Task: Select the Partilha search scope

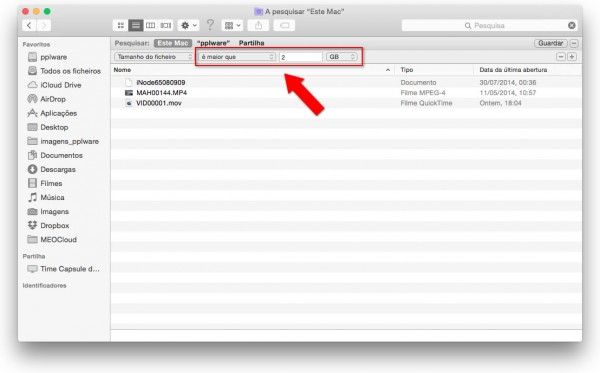Action: 251,43
